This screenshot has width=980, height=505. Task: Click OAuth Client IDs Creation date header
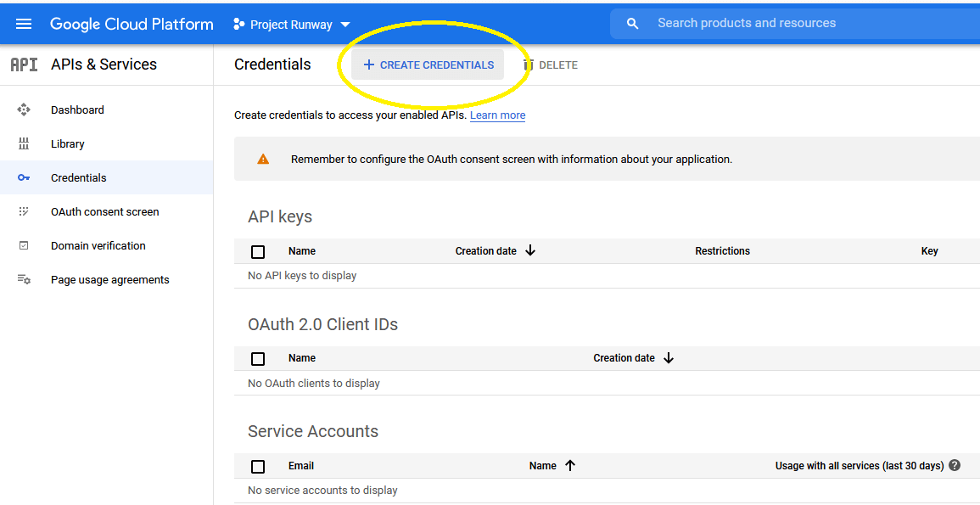click(x=624, y=358)
